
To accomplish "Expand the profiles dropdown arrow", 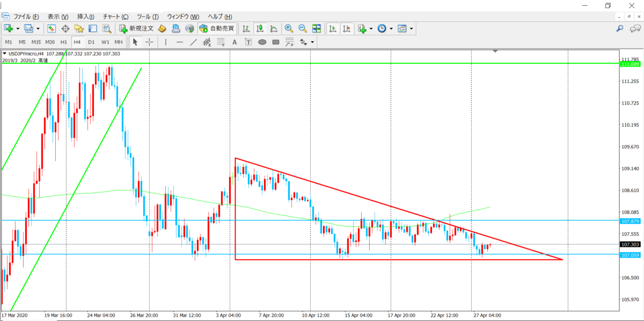I will [38, 28].
